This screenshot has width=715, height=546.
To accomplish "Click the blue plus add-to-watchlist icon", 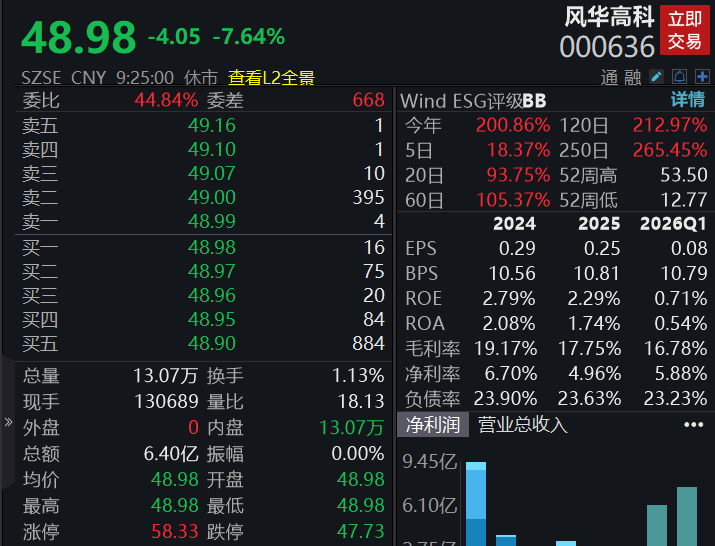I will pos(702,76).
